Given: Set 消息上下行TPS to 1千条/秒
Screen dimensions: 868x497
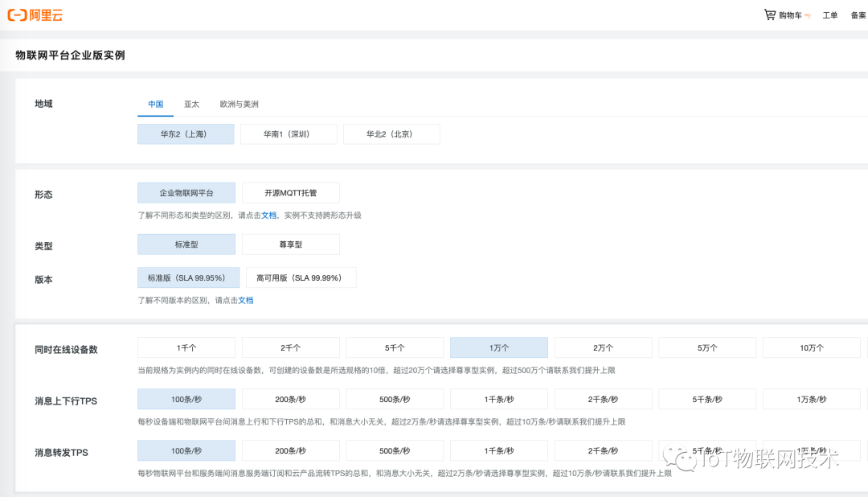Looking at the screenshot, I should pyautogui.click(x=499, y=399).
